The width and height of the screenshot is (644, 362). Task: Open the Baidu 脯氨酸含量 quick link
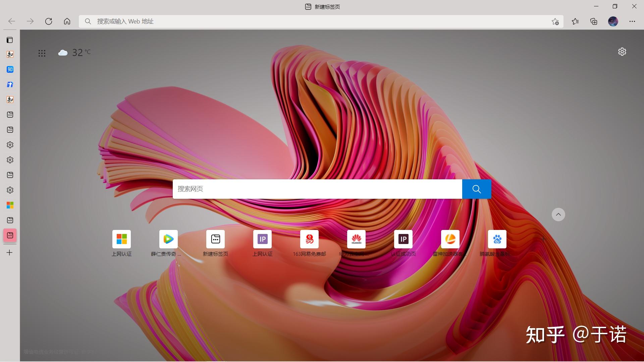pos(497,239)
